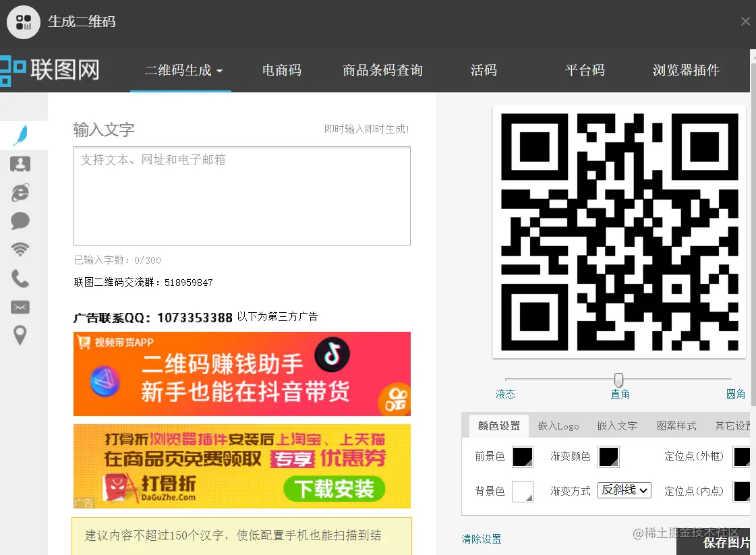Viewport: 756px width, 555px height.
Task: Choose the map location pin icon
Action: click(x=20, y=335)
